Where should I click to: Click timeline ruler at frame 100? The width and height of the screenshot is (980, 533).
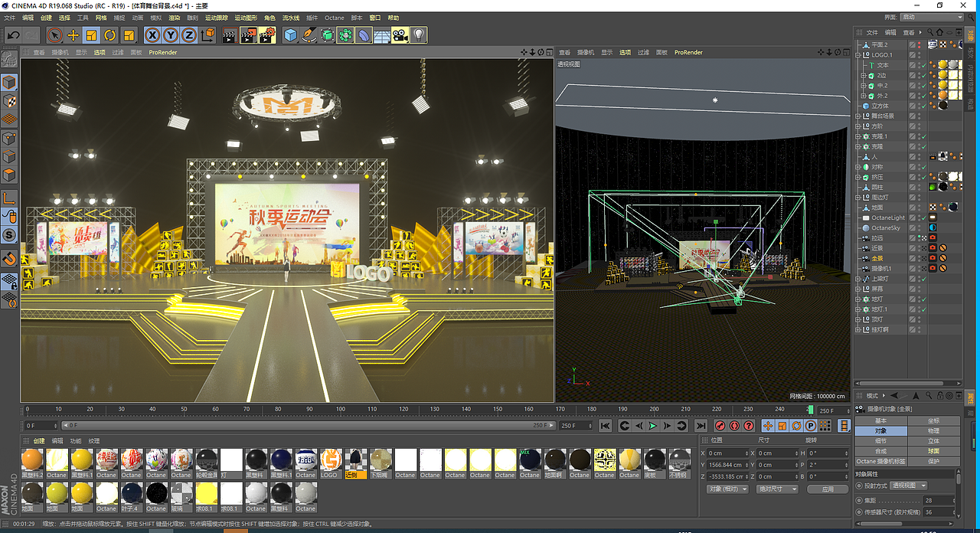(339, 410)
